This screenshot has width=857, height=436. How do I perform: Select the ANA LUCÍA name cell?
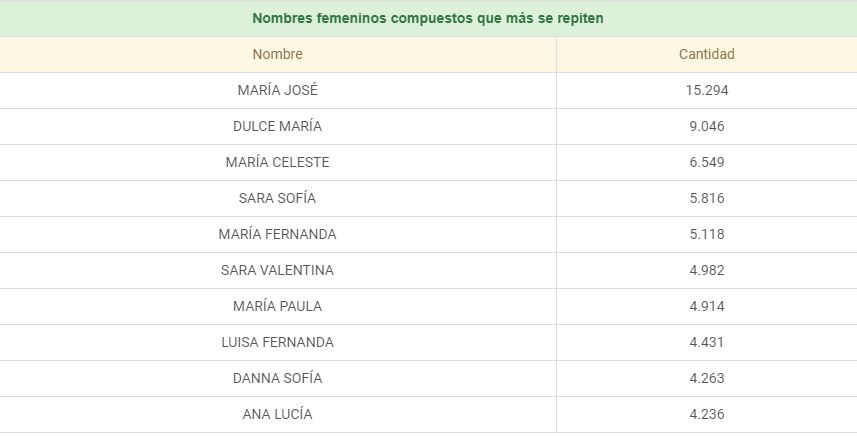277,414
